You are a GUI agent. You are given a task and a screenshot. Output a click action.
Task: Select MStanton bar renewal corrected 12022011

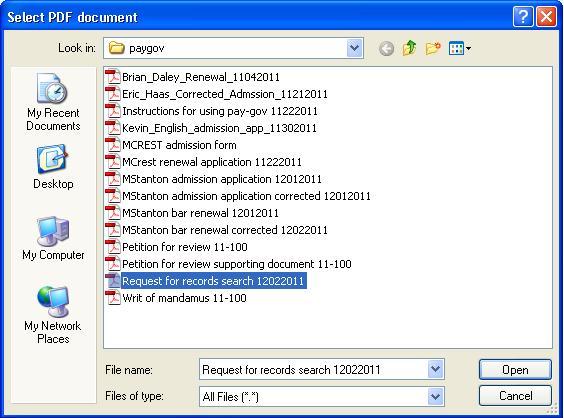(x=225, y=230)
